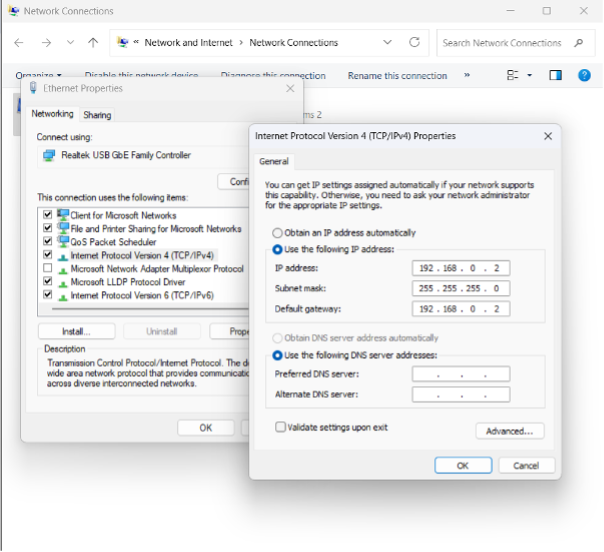The image size is (604, 552).
Task: Open the Organize dropdown menu
Action: [38, 75]
